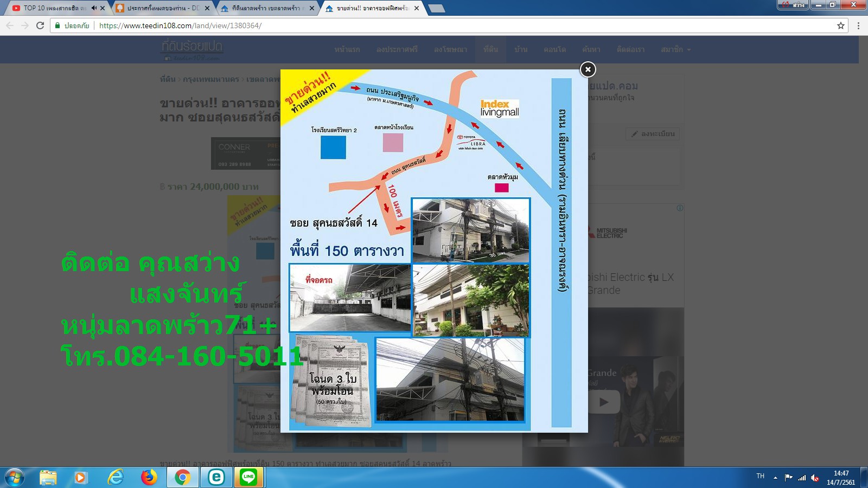Select the บ้าน menu item
Viewport: 868px width, 488px height.
tap(521, 49)
